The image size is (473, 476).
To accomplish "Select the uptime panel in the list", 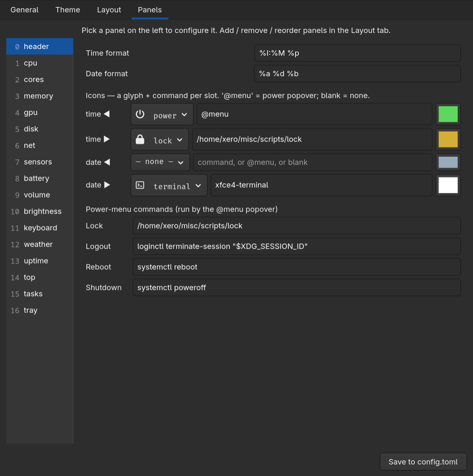I will pyautogui.click(x=40, y=261).
